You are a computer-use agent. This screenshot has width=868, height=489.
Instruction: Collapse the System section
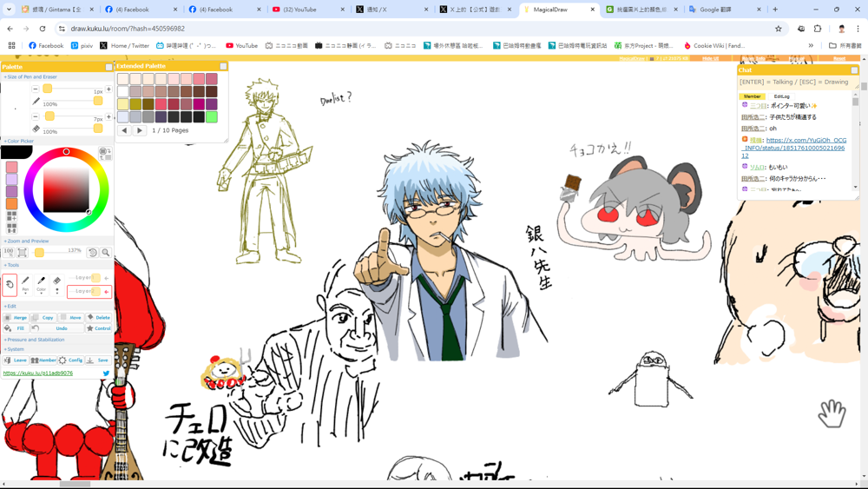tap(15, 349)
